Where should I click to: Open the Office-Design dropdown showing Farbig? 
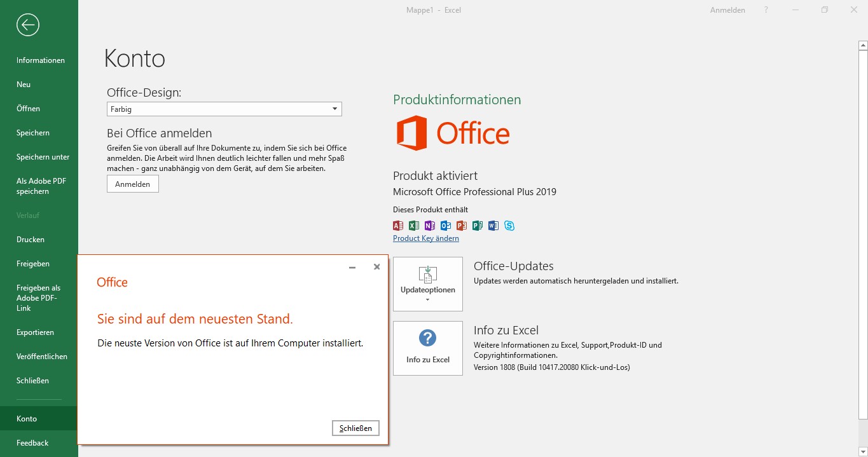pos(224,109)
